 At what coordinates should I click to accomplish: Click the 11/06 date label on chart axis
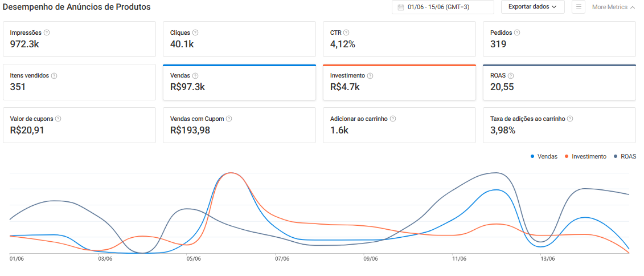[x=459, y=259]
